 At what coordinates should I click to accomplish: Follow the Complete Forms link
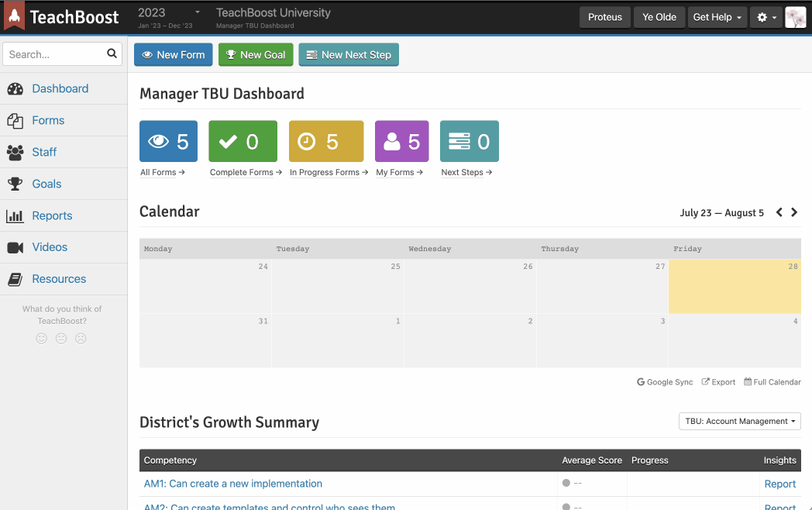click(x=246, y=172)
